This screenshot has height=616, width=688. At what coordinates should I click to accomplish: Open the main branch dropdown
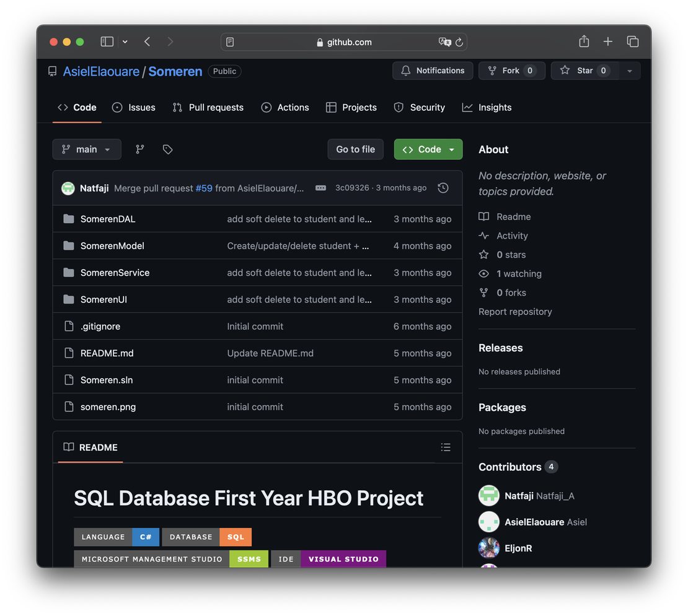(x=87, y=149)
